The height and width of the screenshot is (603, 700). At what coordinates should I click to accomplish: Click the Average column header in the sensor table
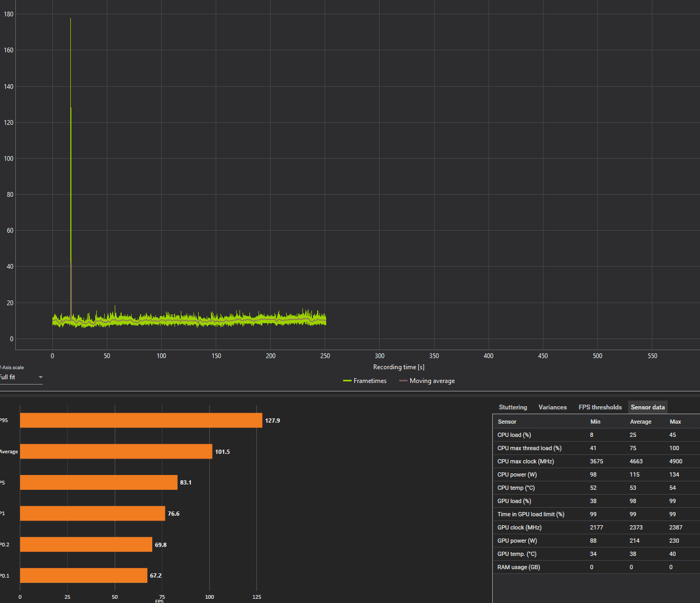(x=641, y=422)
